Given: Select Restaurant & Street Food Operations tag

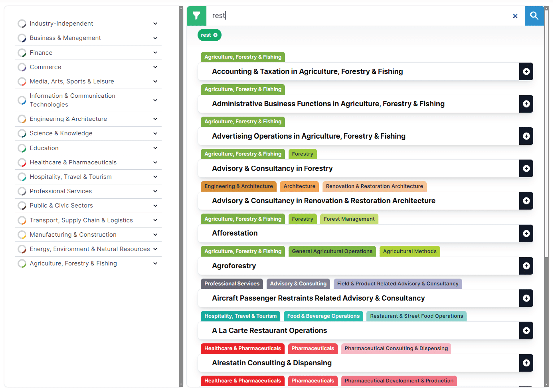Looking at the screenshot, I should point(416,316).
